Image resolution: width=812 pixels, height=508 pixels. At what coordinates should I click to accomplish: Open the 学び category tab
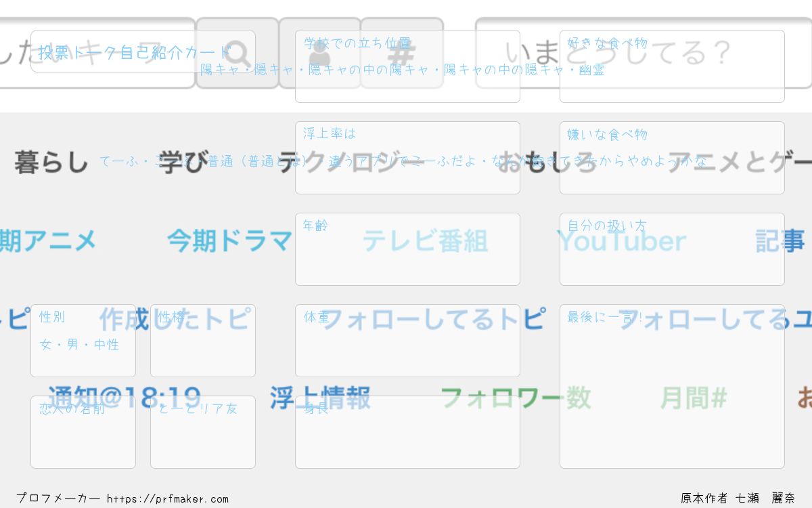click(x=183, y=163)
